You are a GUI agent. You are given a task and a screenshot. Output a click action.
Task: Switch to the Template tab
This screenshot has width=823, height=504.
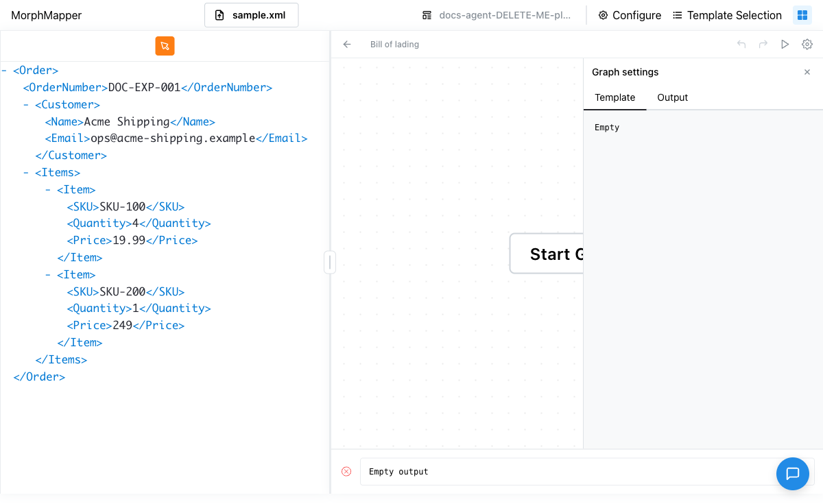tap(615, 97)
